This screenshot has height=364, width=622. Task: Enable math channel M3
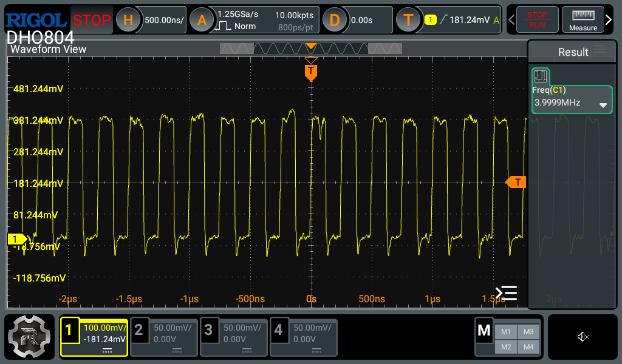click(528, 332)
